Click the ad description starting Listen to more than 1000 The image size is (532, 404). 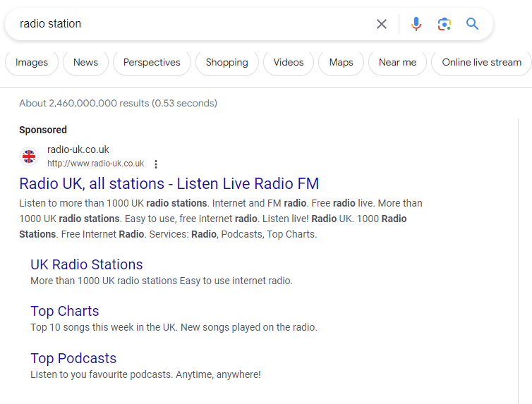[221, 219]
